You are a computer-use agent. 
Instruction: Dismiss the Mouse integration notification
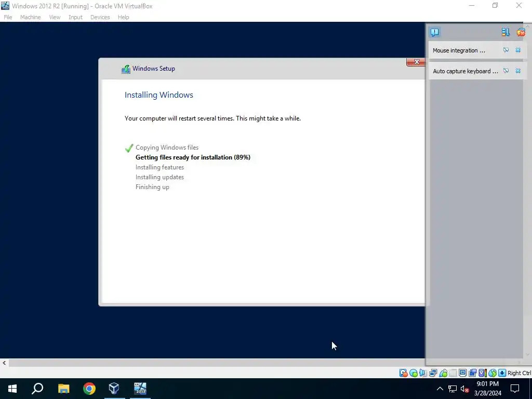[518, 50]
